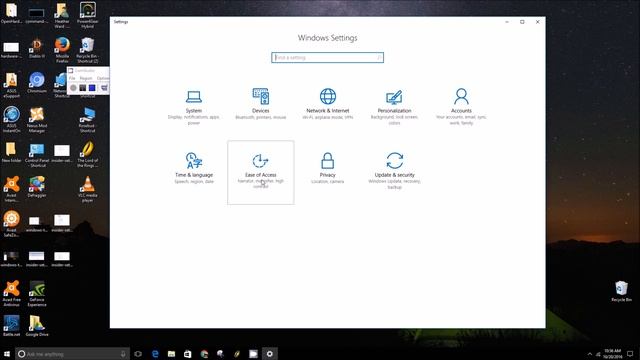Open Network & Internet settings
The width and height of the screenshot is (640, 360).
point(327,104)
